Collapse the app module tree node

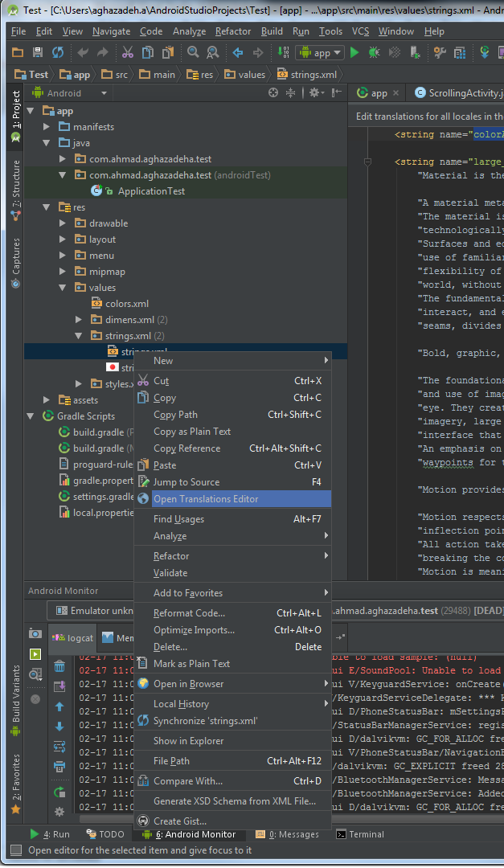31,111
